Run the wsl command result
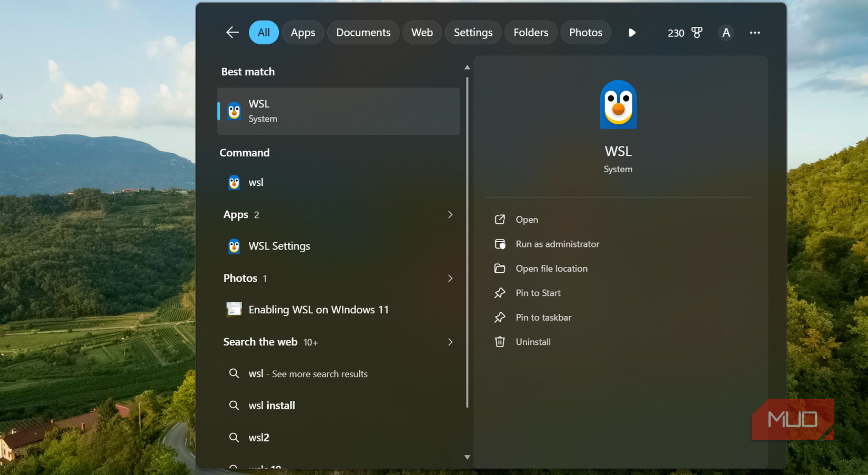This screenshot has height=475, width=868. pyautogui.click(x=338, y=182)
